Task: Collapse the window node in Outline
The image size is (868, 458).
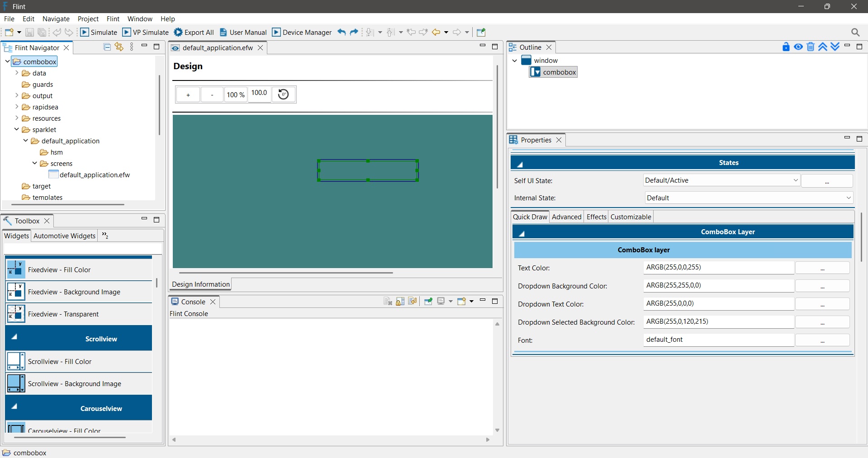Action: coord(515,61)
